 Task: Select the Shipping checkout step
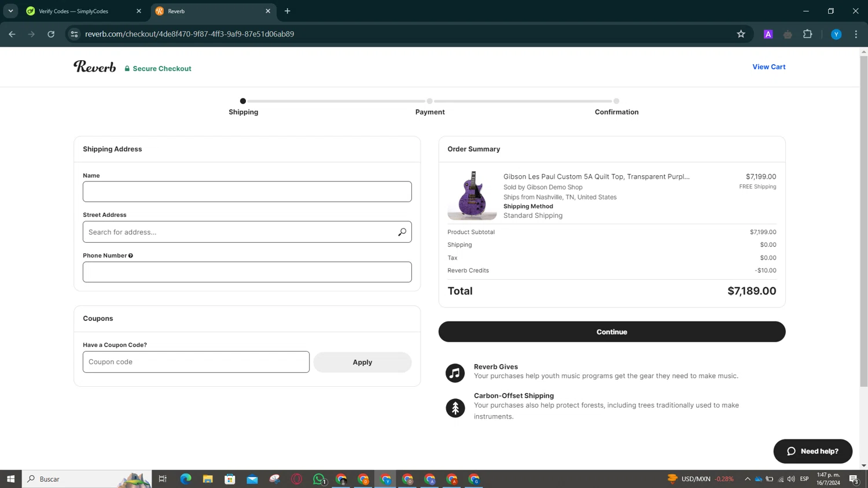click(x=243, y=107)
